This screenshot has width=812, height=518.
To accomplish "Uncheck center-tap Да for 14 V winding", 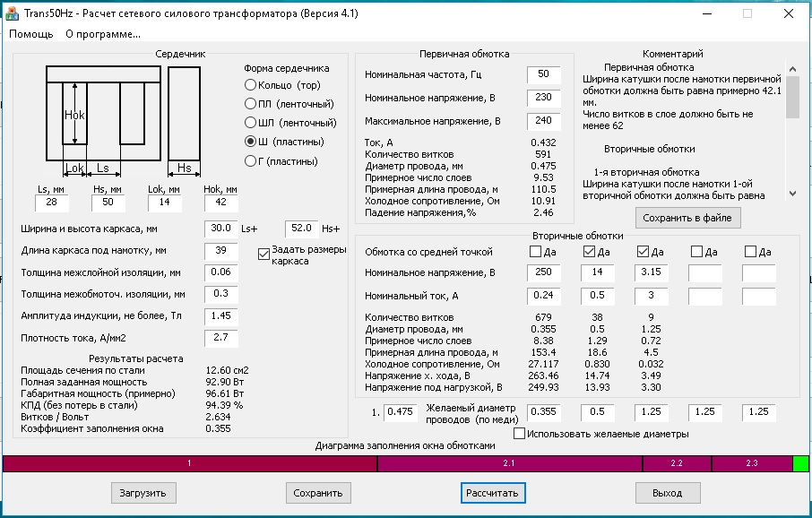I will pyautogui.click(x=590, y=252).
